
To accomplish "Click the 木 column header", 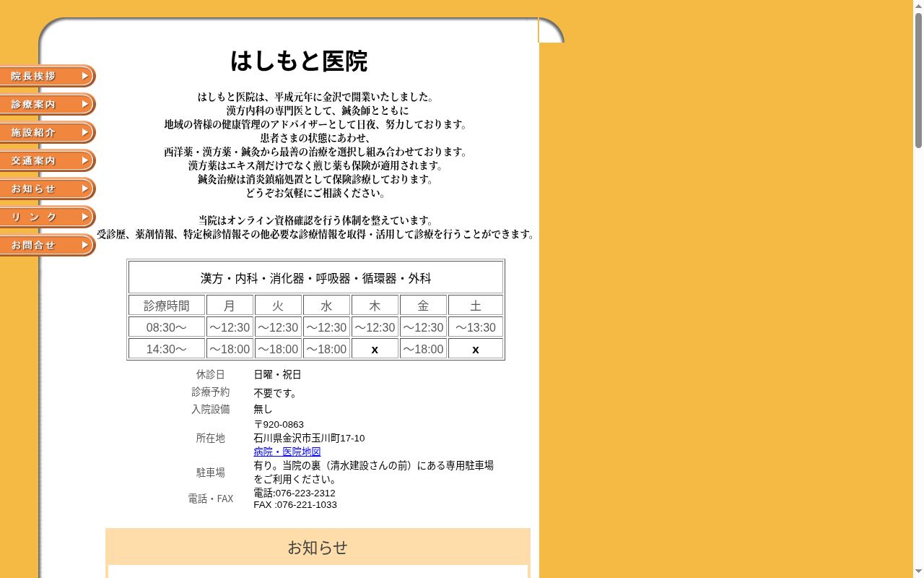I will coord(375,306).
